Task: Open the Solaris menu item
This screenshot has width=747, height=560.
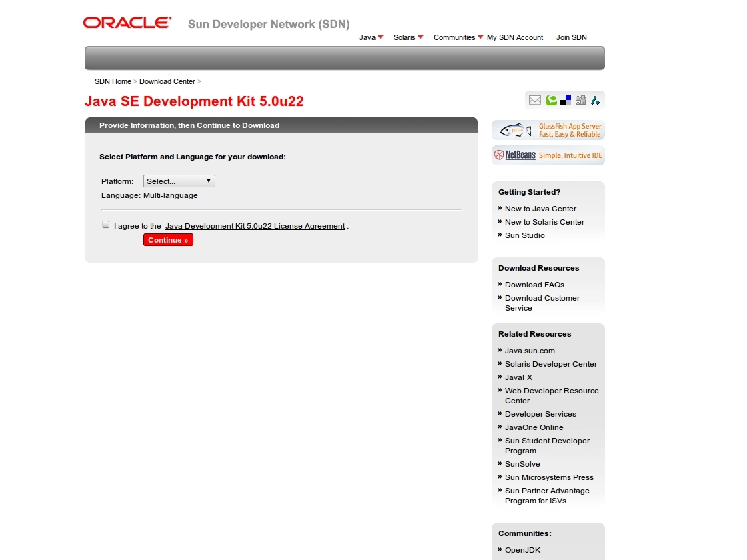Action: tap(405, 37)
